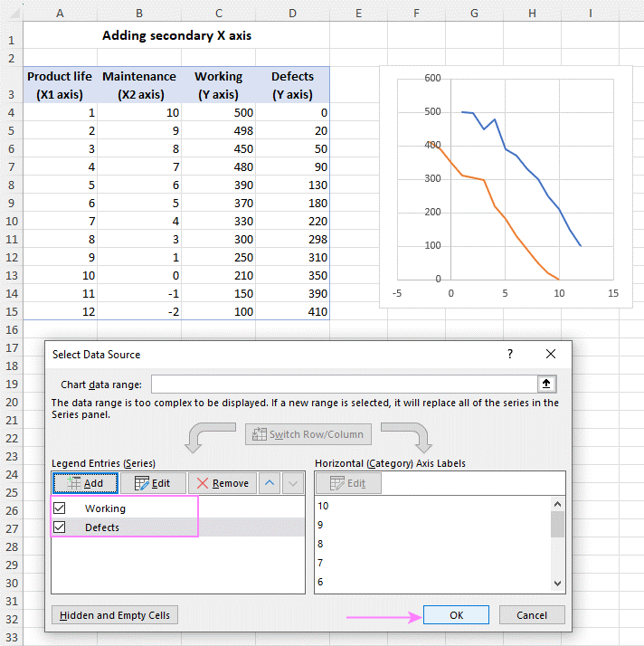Move the selected series down
Screen dimensions: 644x646
click(293, 483)
